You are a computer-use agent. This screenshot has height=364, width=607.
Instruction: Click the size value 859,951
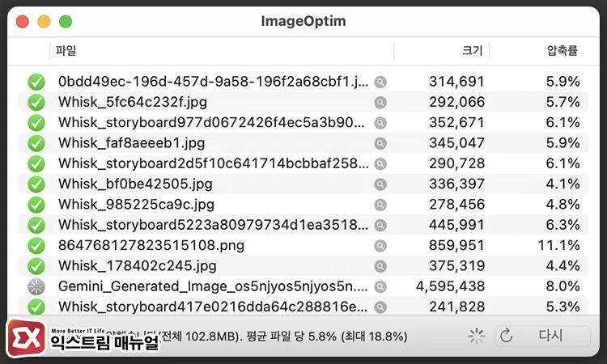click(x=456, y=245)
